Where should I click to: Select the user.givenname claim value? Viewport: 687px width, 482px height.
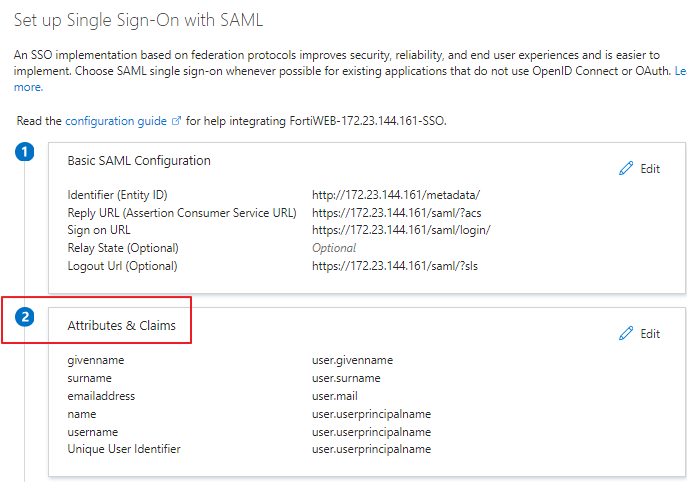(x=352, y=360)
